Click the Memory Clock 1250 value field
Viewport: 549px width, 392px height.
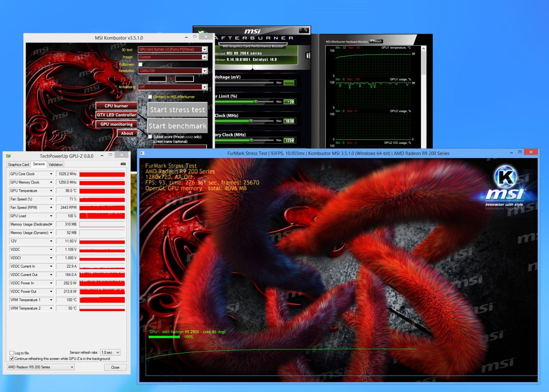coord(289,140)
